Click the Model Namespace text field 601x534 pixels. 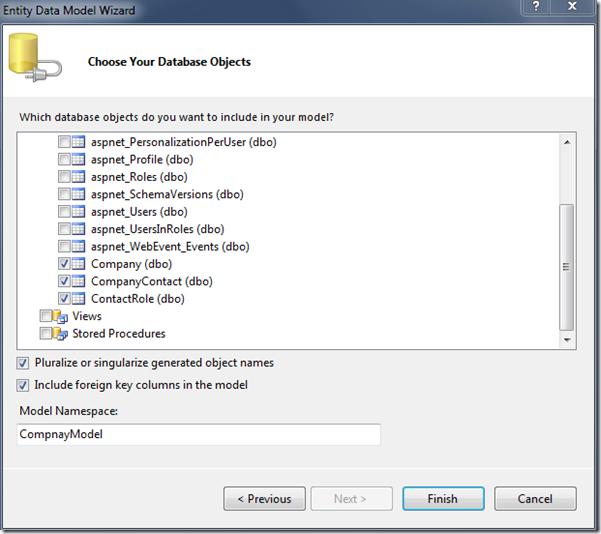199,434
